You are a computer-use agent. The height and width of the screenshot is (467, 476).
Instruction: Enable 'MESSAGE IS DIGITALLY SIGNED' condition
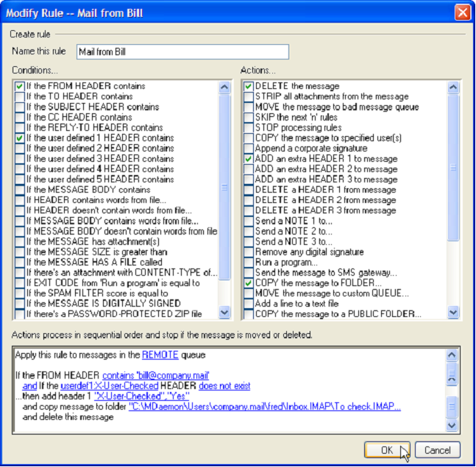pyautogui.click(x=19, y=304)
